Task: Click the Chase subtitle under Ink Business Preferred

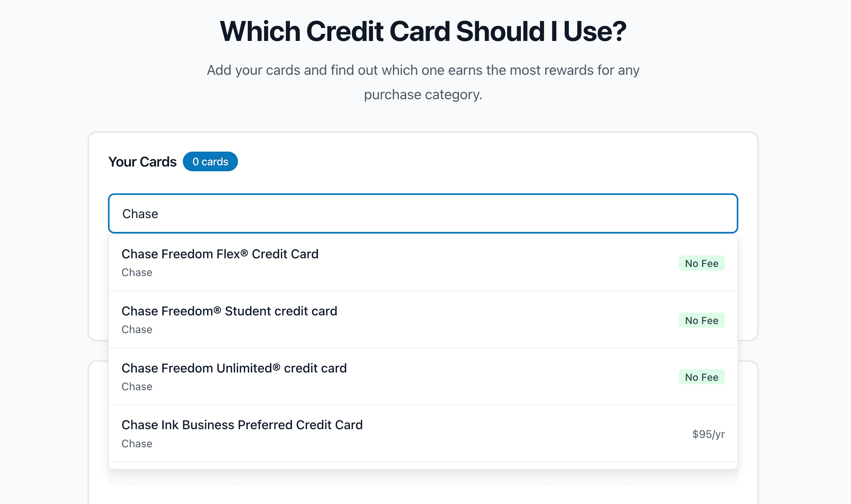Action: pos(137,443)
